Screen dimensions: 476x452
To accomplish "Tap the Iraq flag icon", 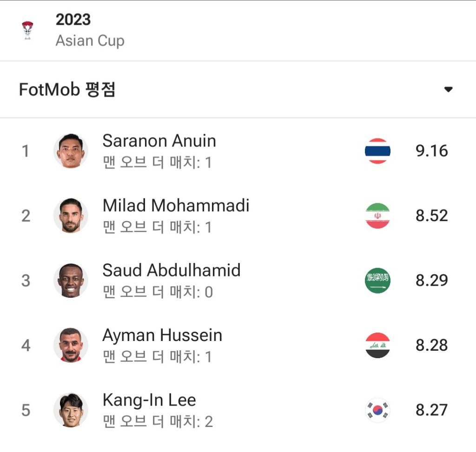I will pos(377,345).
